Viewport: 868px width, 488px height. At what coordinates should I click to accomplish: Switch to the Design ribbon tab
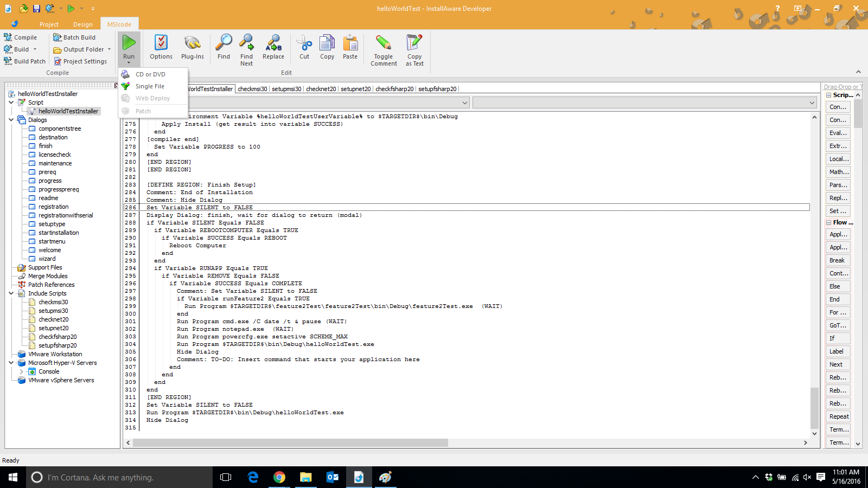point(83,24)
